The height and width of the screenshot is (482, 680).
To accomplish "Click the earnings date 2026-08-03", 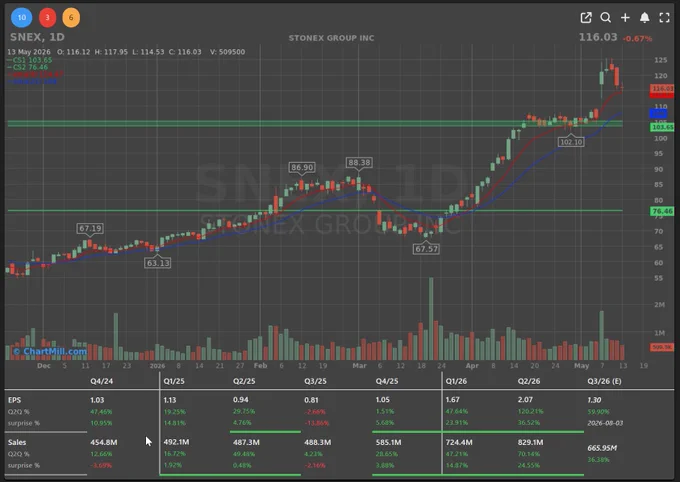I will pos(605,423).
